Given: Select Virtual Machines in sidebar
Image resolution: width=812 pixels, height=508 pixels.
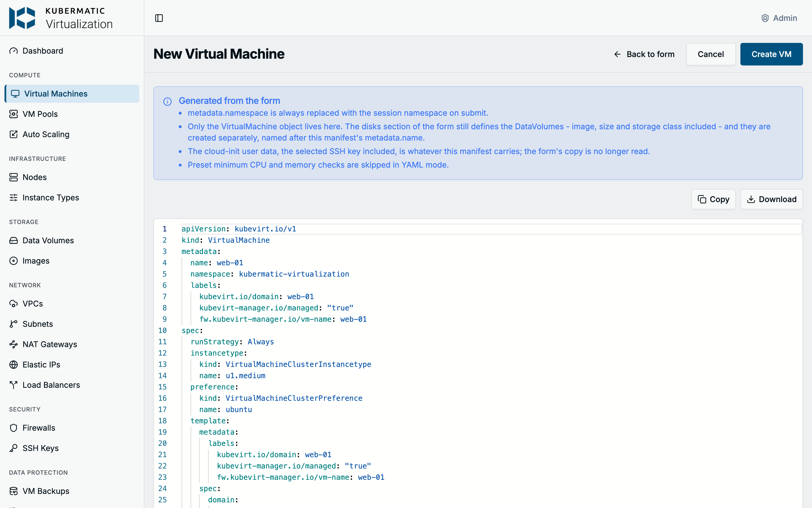Looking at the screenshot, I should point(71,94).
